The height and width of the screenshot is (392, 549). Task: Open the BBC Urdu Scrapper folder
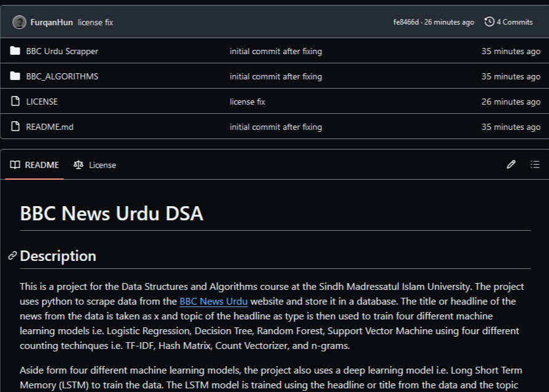tap(62, 51)
